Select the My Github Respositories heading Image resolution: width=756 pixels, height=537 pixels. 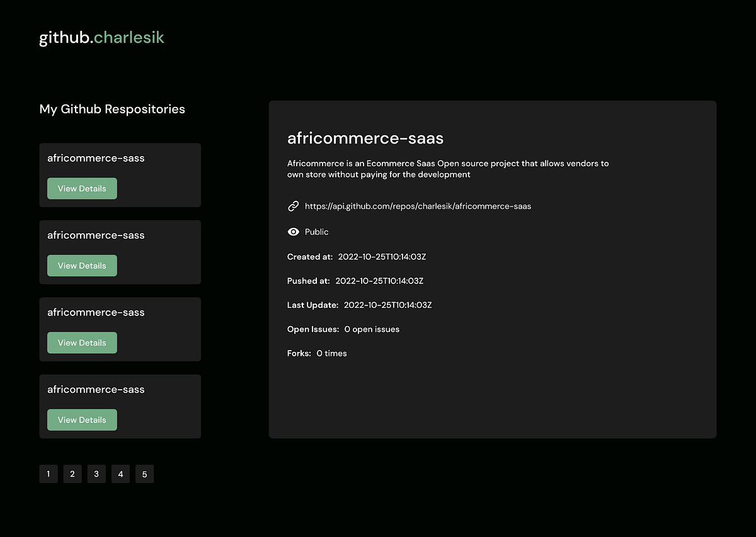point(112,109)
